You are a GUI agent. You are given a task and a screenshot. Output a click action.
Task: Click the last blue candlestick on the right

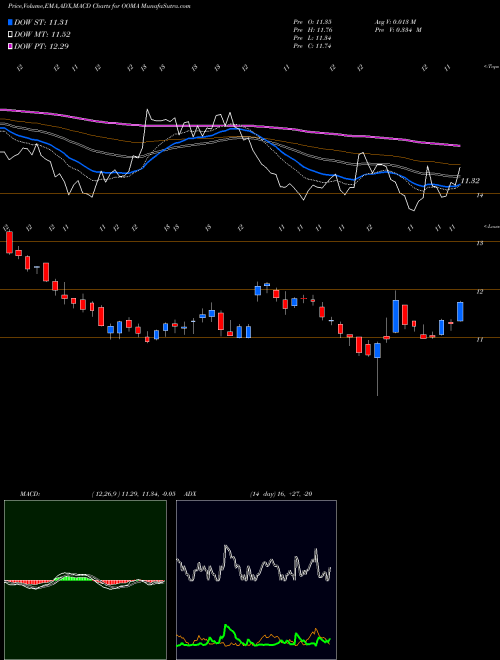(x=460, y=311)
